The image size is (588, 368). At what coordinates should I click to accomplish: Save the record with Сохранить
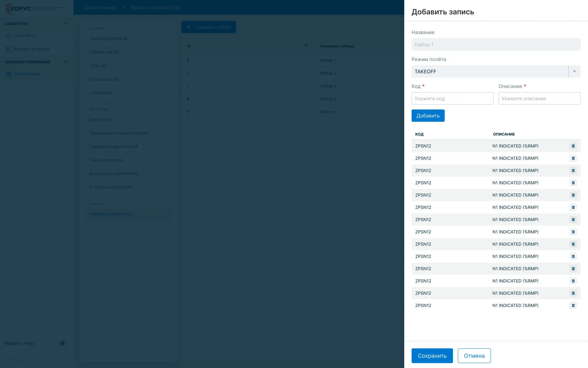tap(432, 356)
